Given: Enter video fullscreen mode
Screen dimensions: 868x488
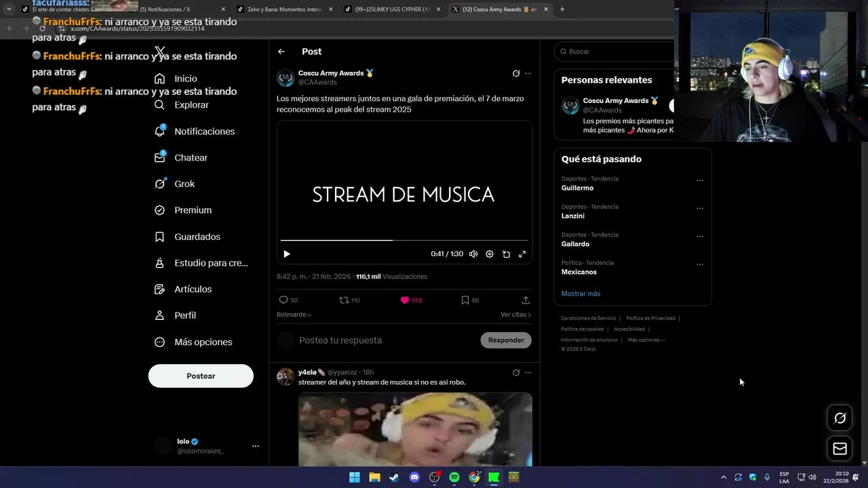Looking at the screenshot, I should click(x=522, y=254).
